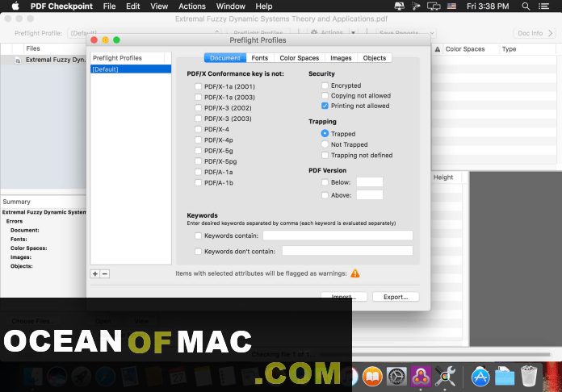Screen dimensions: 562x392
Task: Check the PDF/X-5pg option
Action: (x=198, y=161)
